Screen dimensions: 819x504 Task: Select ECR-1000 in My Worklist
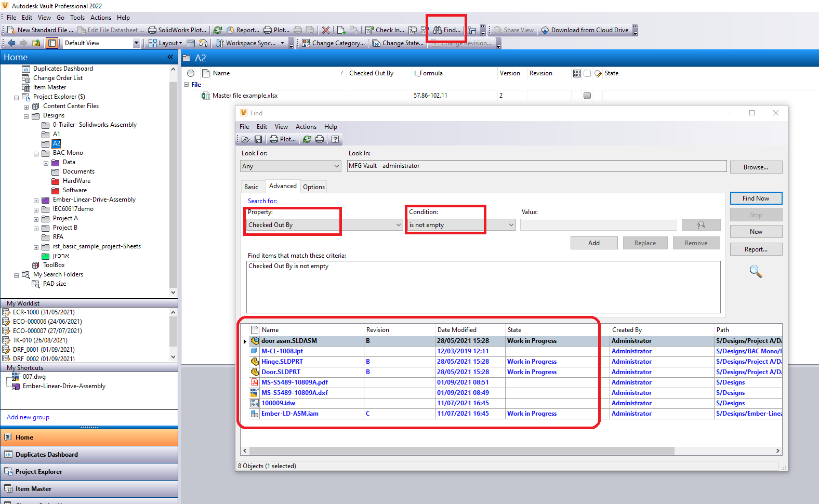pos(44,312)
